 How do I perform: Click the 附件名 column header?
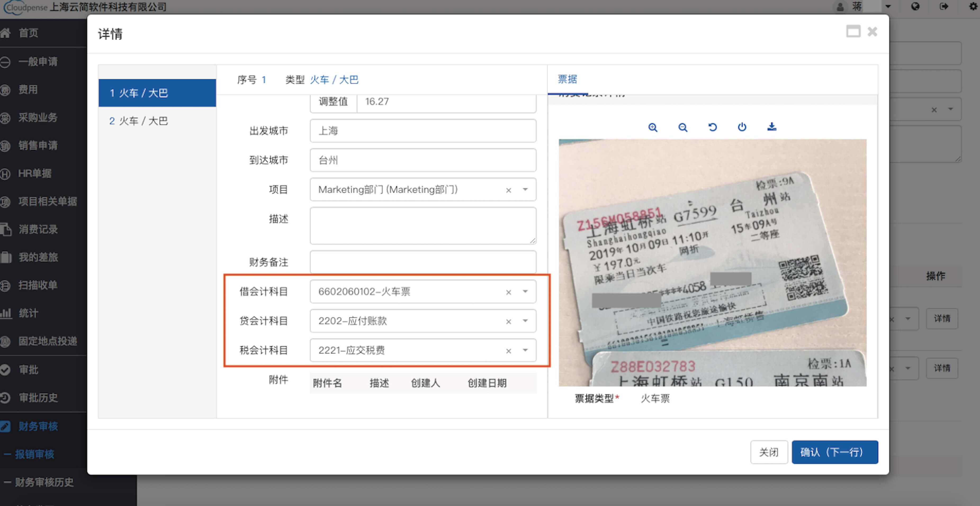327,383
